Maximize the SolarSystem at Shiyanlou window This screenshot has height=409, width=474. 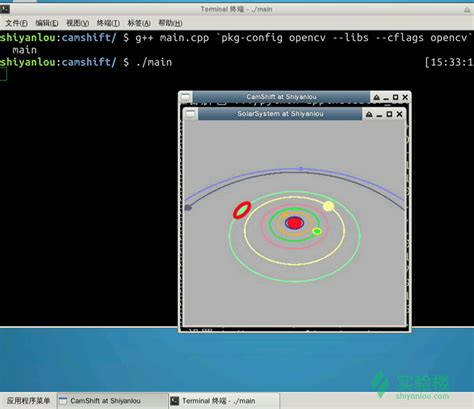(x=389, y=114)
